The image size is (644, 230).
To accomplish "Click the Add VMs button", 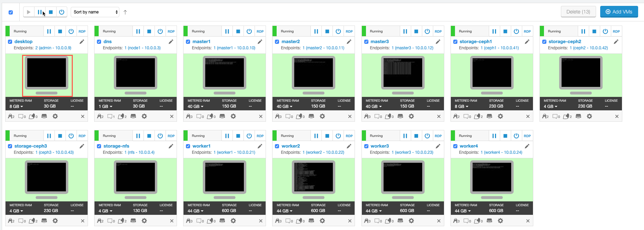I will [x=619, y=12].
